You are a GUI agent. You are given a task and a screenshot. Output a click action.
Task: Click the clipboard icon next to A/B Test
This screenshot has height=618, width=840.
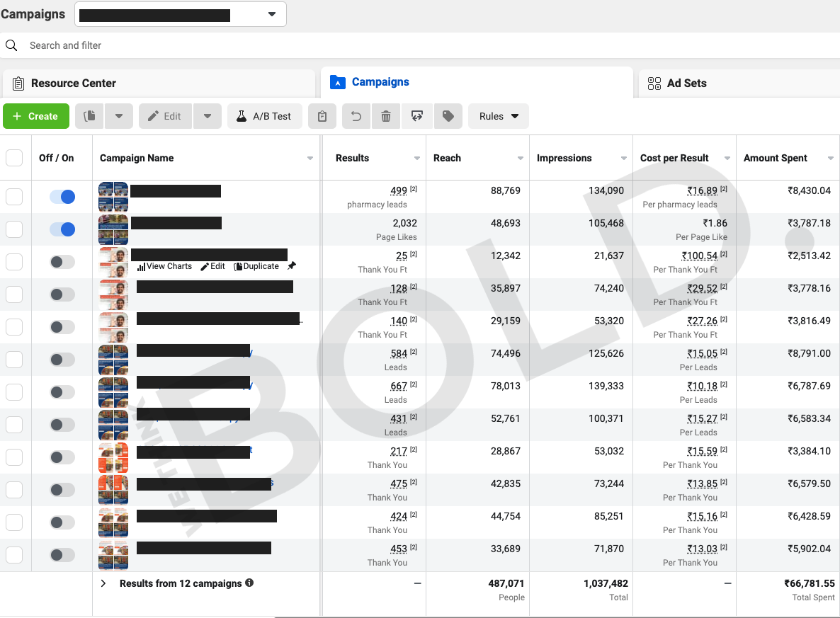coord(322,116)
